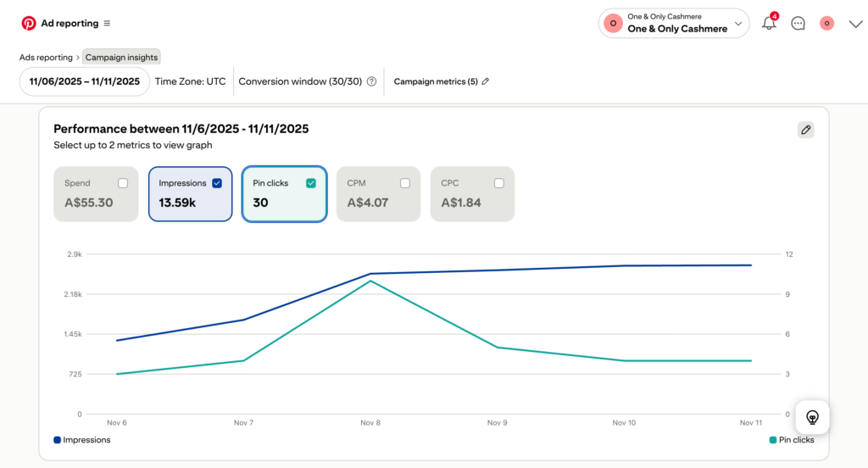This screenshot has height=468, width=868.
Task: Uncheck the Pin clicks metric checkbox
Action: (x=311, y=183)
